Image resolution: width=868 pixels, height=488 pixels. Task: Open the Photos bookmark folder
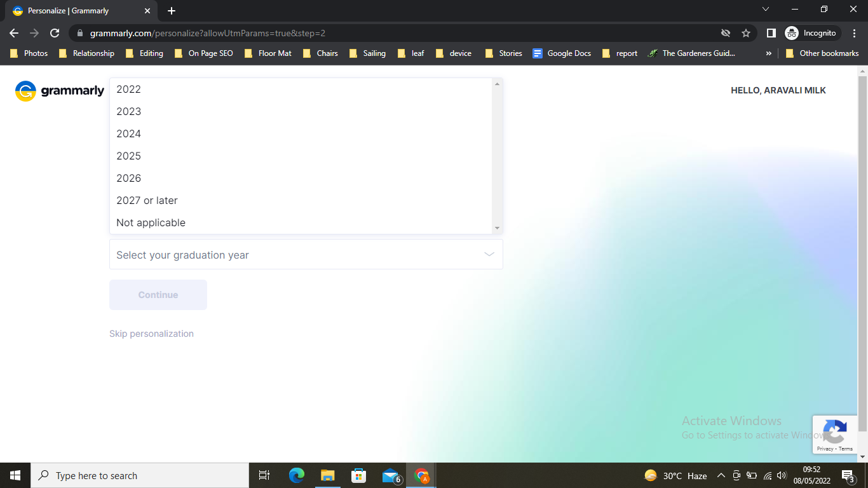tap(29, 53)
